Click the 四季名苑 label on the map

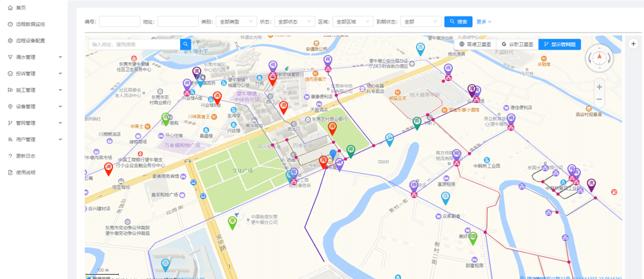(x=302, y=146)
